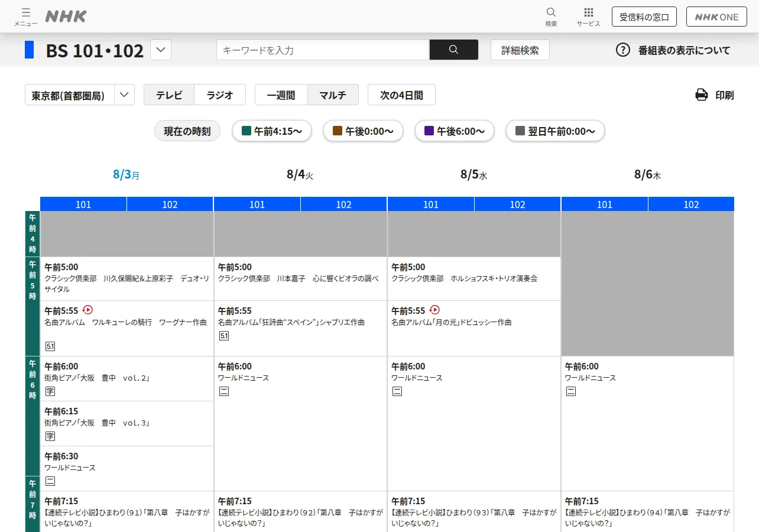Screen dimensions: 759x532
Task: Click the 8/5水 date heading
Action: click(474, 174)
